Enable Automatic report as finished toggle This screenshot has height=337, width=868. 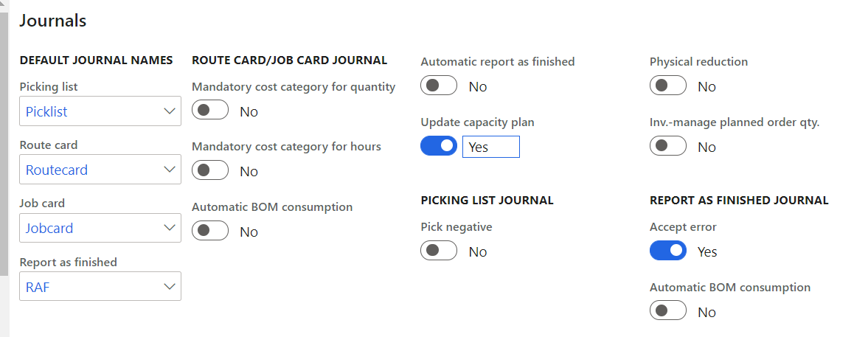click(439, 86)
